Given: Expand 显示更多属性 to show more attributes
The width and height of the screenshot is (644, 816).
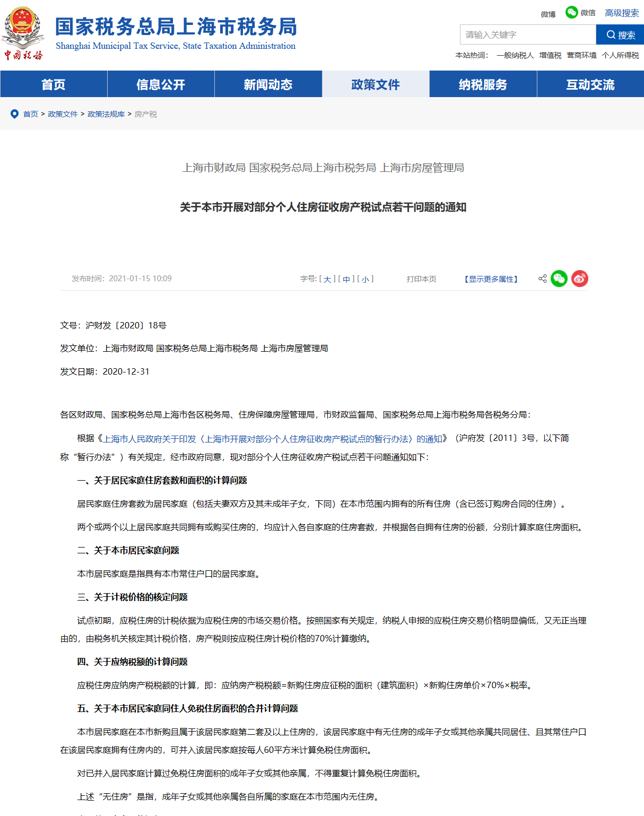Looking at the screenshot, I should [491, 279].
